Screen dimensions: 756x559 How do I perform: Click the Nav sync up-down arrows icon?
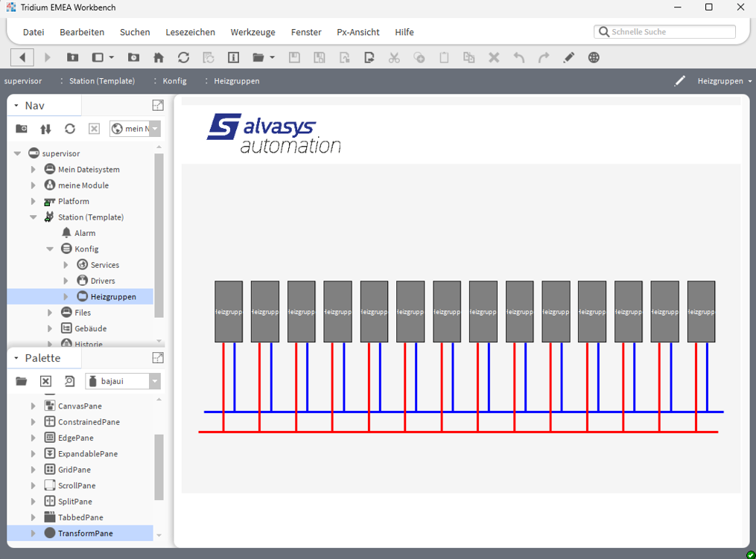tap(45, 129)
